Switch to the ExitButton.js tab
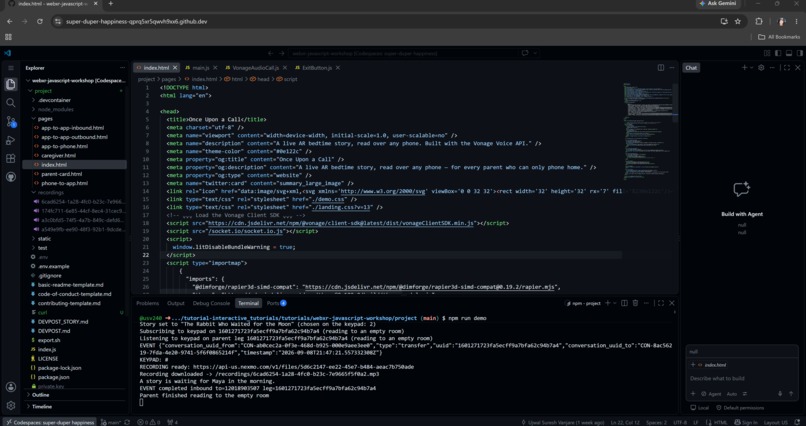The width and height of the screenshot is (806, 426). click(x=317, y=68)
